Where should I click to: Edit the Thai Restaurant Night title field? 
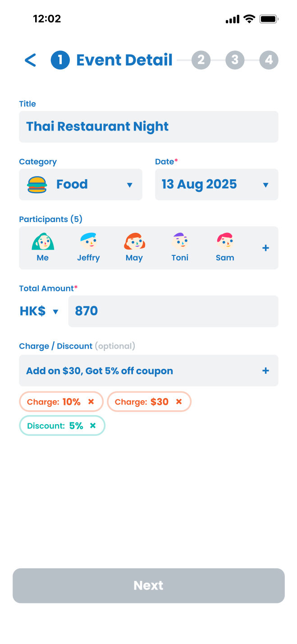[x=148, y=127]
